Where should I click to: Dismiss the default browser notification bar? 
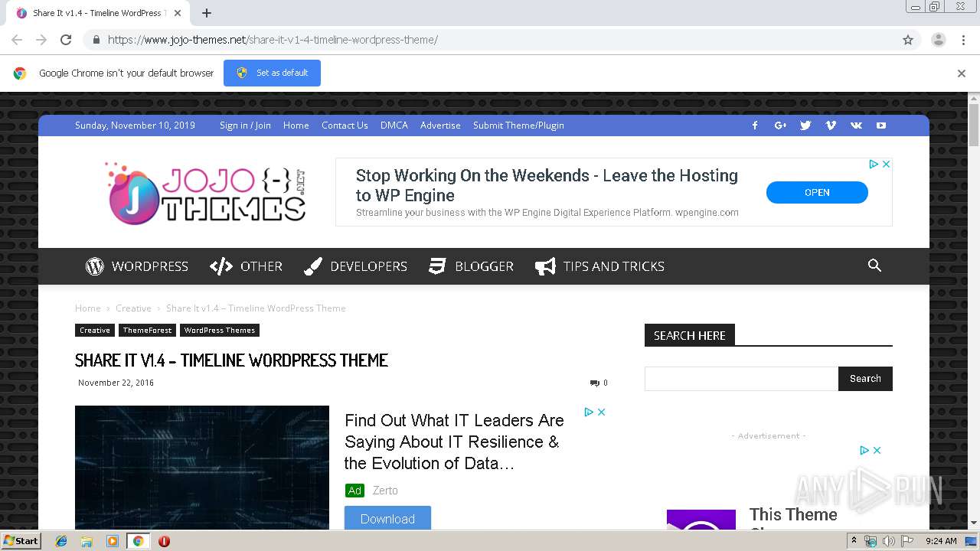click(962, 73)
